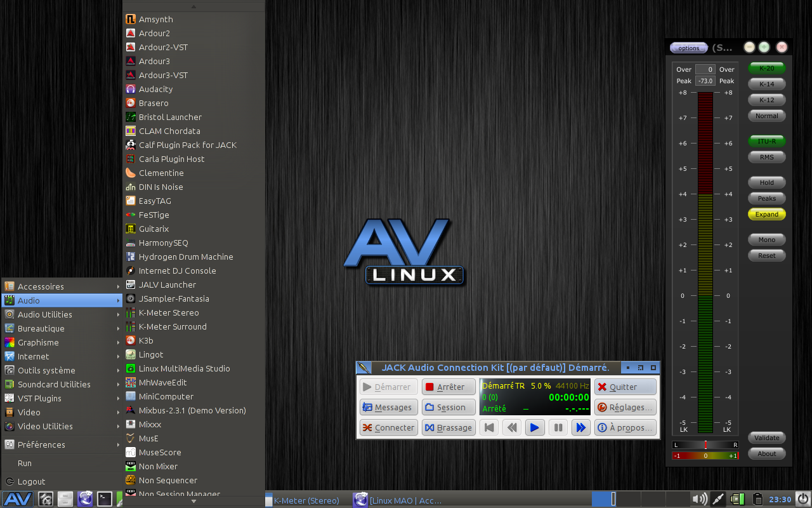Pause the JACK transport
Viewport: 812px width, 508px height.
558,427
